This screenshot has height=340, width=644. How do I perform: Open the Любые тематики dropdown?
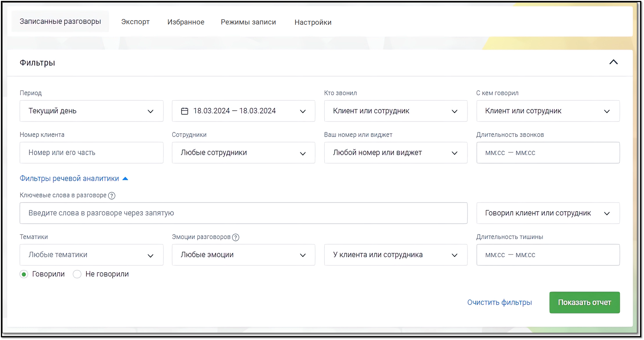point(92,255)
